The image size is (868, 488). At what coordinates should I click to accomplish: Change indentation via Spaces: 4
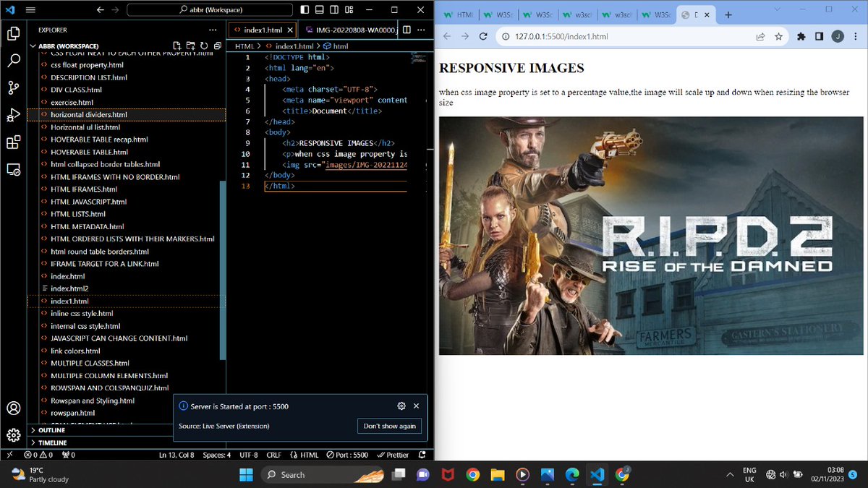coord(217,455)
